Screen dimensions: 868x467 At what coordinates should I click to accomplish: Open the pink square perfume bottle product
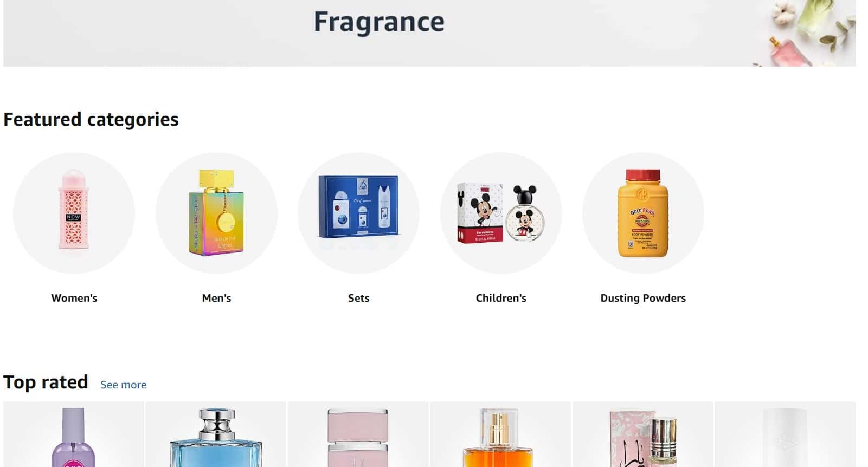tap(358, 434)
